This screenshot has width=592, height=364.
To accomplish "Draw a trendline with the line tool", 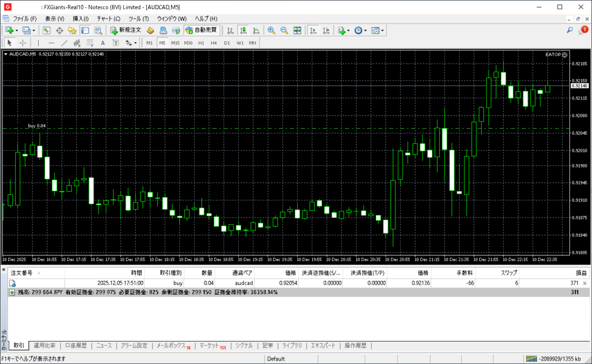I will click(x=64, y=43).
